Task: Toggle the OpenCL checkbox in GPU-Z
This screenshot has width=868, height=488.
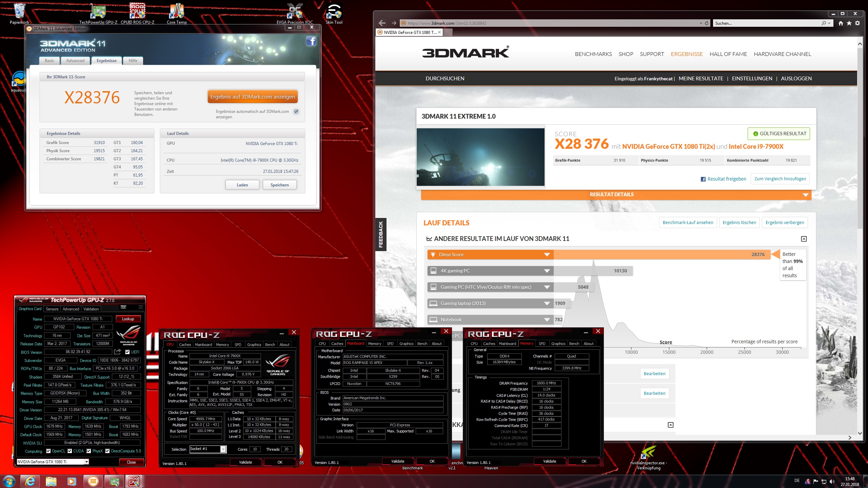Action: 48,451
